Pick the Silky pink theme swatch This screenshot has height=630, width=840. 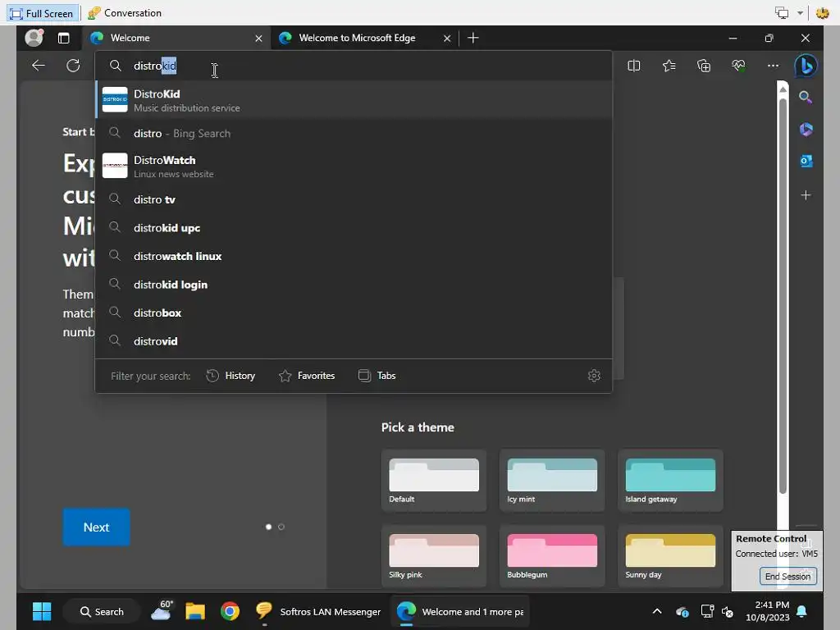[x=434, y=556]
